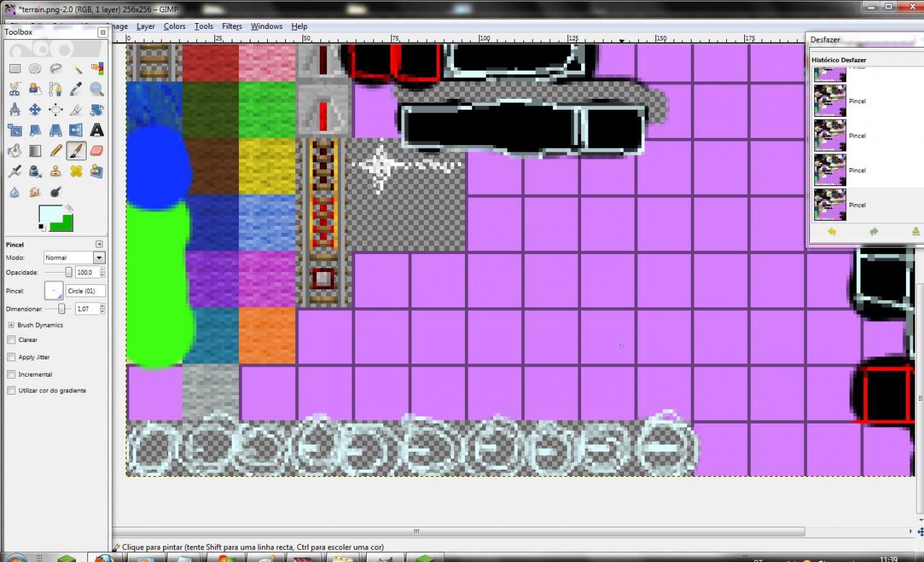Select the Bucket Fill tool
The width and height of the screenshot is (924, 562).
(x=13, y=150)
